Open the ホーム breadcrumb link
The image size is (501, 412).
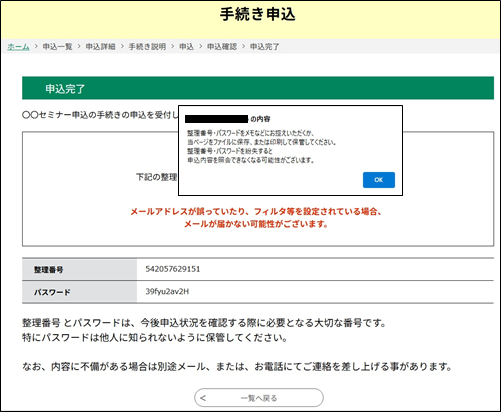pyautogui.click(x=18, y=47)
